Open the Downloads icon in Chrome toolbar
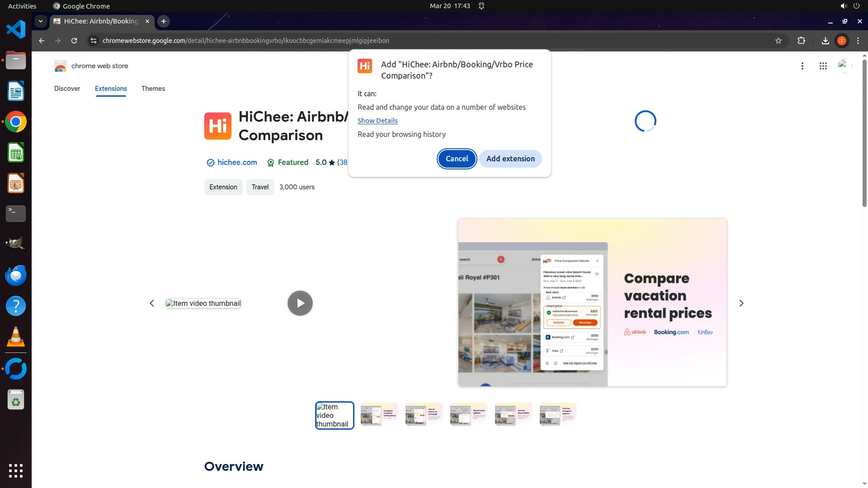Image resolution: width=868 pixels, height=488 pixels. (x=825, y=41)
